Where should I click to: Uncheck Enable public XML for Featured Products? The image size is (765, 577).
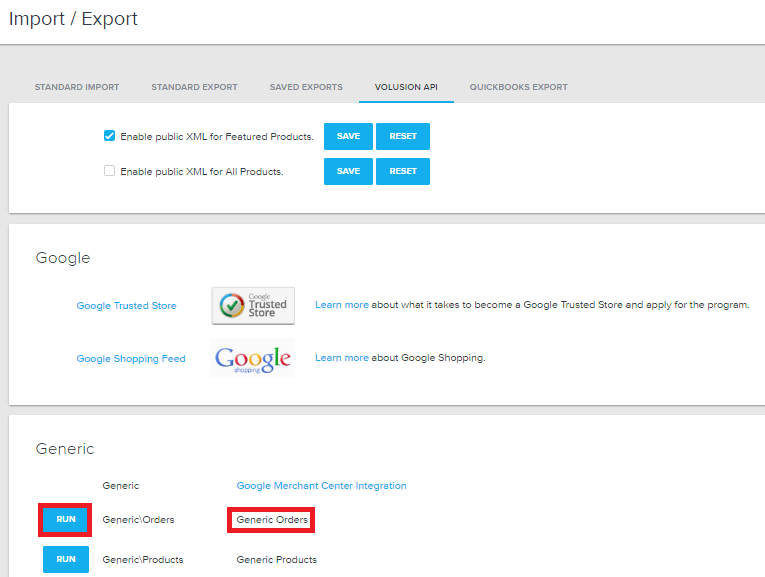point(109,136)
